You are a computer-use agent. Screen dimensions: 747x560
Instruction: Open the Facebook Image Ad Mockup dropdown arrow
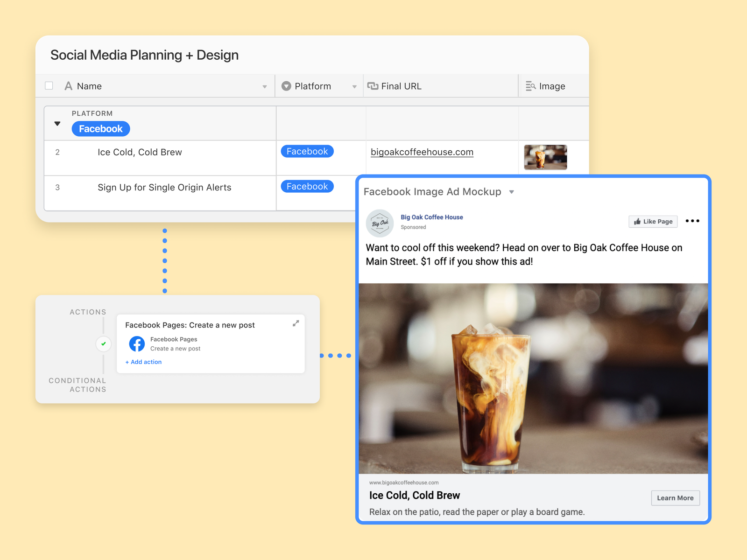tap(512, 192)
